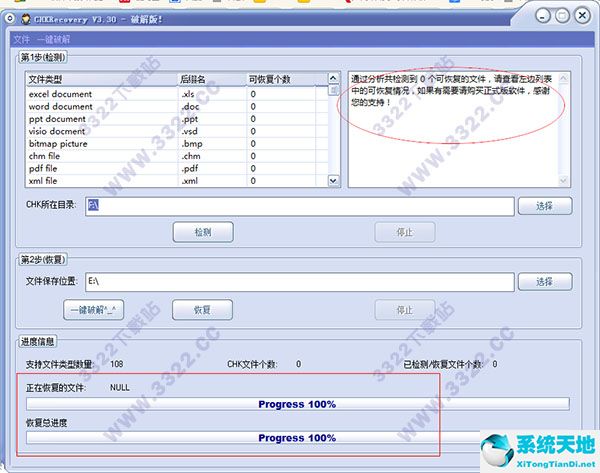
Task: Click the 检测 button
Action: tap(203, 232)
